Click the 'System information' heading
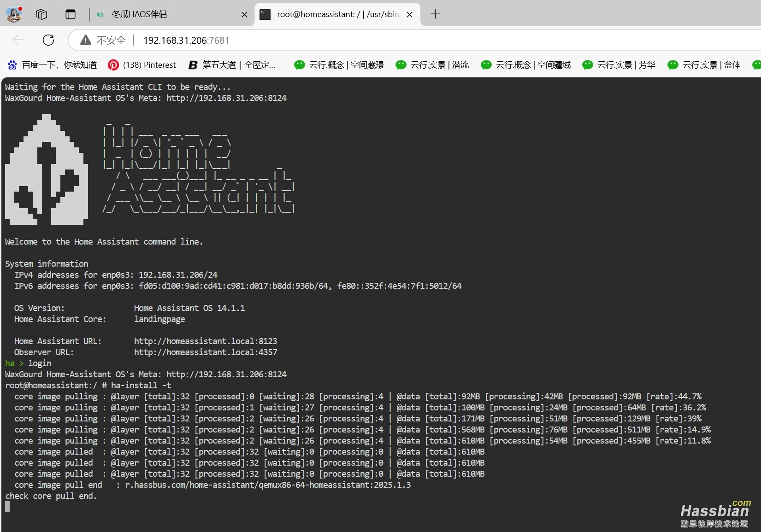 pos(47,264)
